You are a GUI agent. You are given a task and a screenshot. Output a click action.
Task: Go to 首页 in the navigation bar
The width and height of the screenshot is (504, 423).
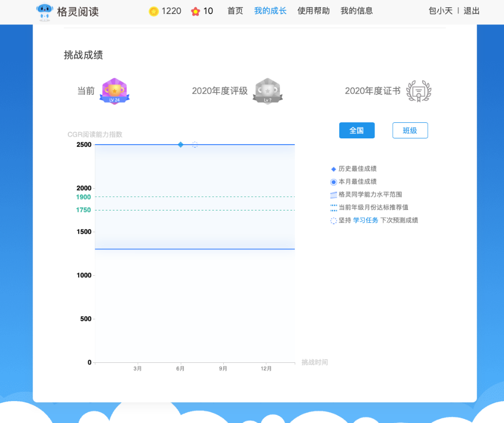click(235, 11)
